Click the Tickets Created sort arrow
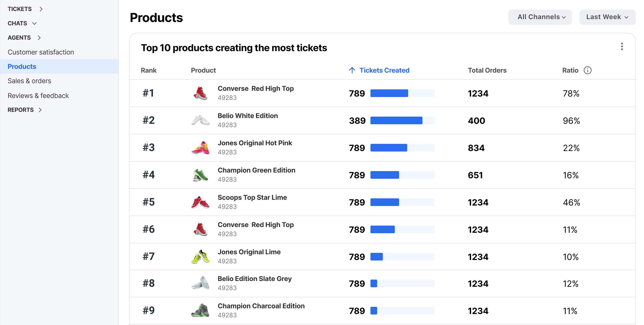The height and width of the screenshot is (325, 644). tap(352, 70)
